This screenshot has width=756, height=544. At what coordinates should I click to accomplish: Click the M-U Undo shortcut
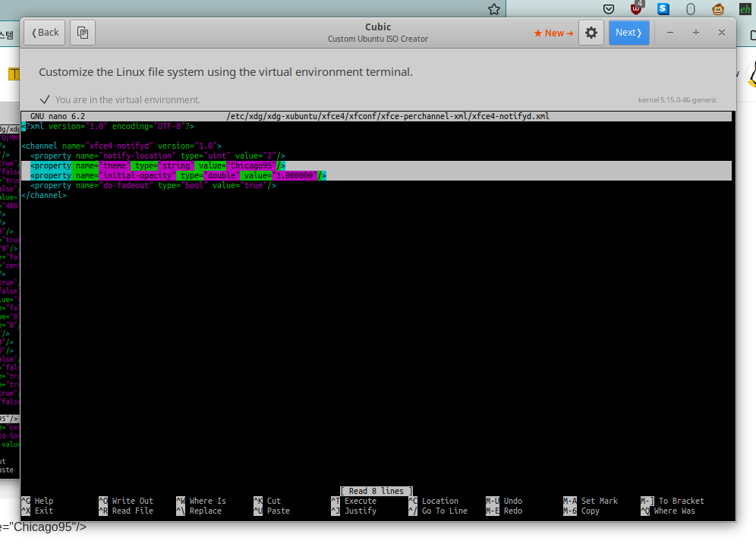504,501
